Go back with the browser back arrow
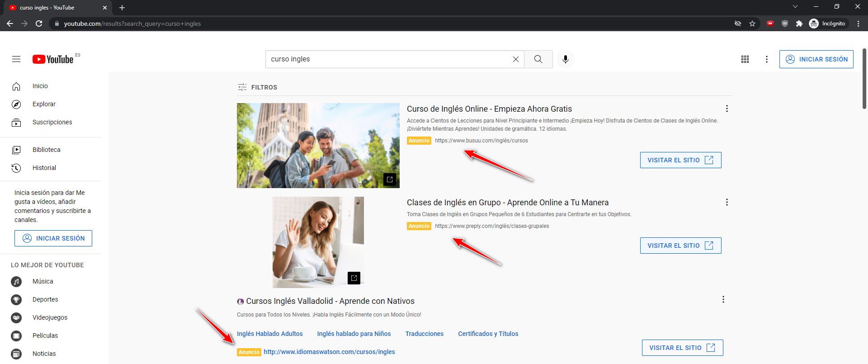This screenshot has height=364, width=868. click(10, 24)
